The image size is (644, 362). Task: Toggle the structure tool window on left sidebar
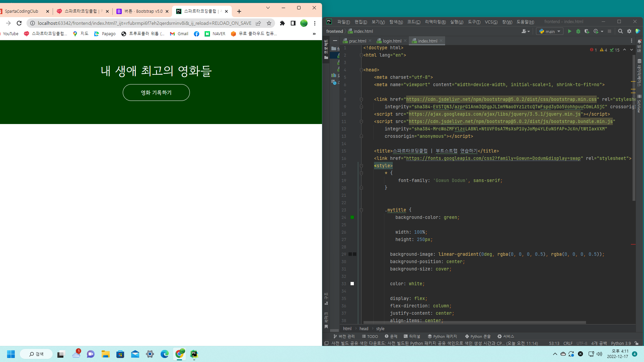point(326,299)
